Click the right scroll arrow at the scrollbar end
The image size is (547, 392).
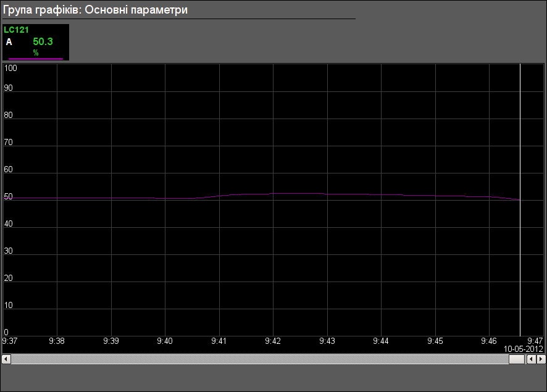(541, 359)
